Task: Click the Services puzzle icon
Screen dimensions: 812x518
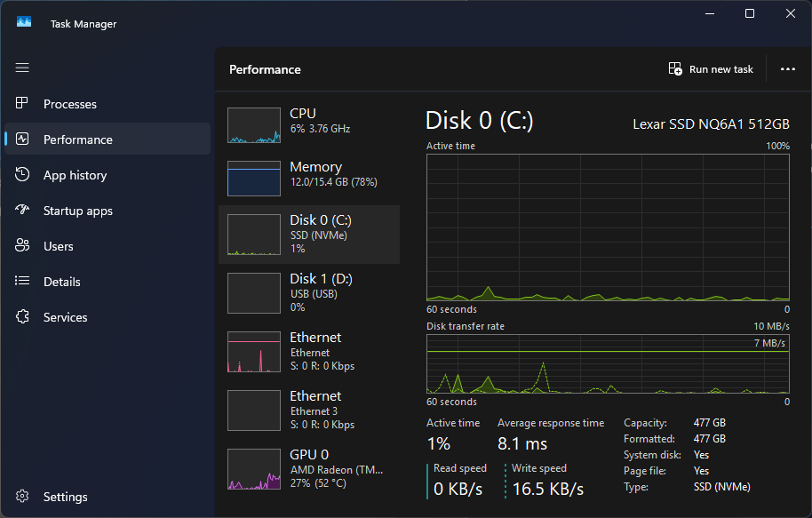Action: 23,317
